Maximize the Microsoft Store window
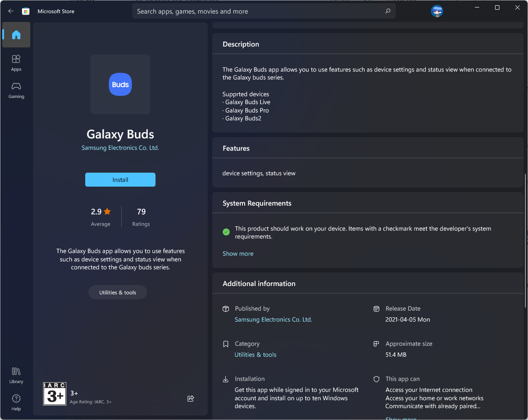This screenshot has height=420, width=528. pos(497,7)
